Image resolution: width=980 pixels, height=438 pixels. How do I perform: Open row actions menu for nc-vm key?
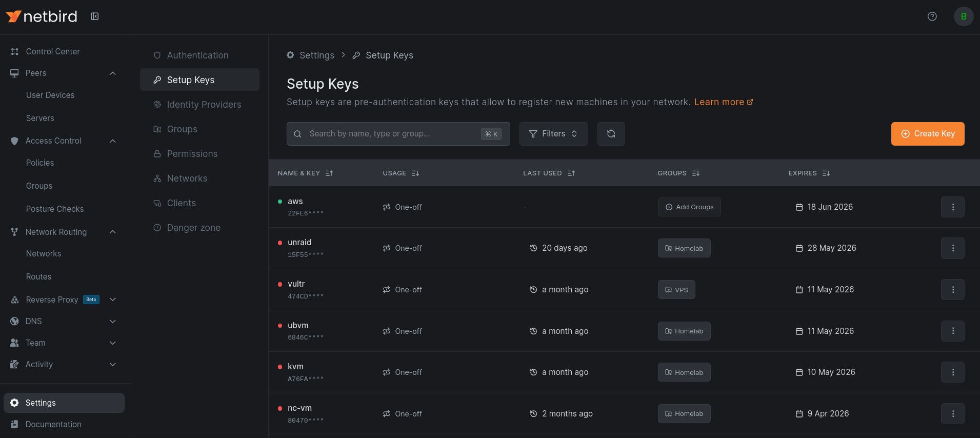pyautogui.click(x=953, y=414)
